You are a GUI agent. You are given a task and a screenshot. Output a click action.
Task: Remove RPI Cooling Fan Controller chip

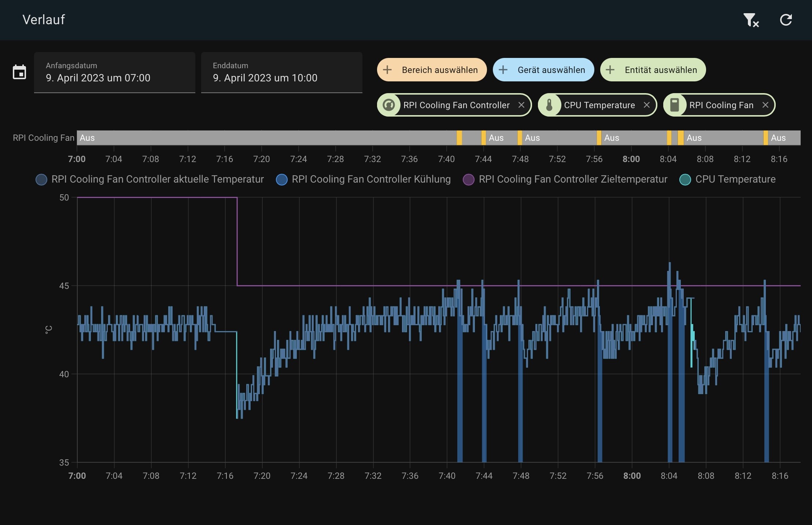(521, 105)
